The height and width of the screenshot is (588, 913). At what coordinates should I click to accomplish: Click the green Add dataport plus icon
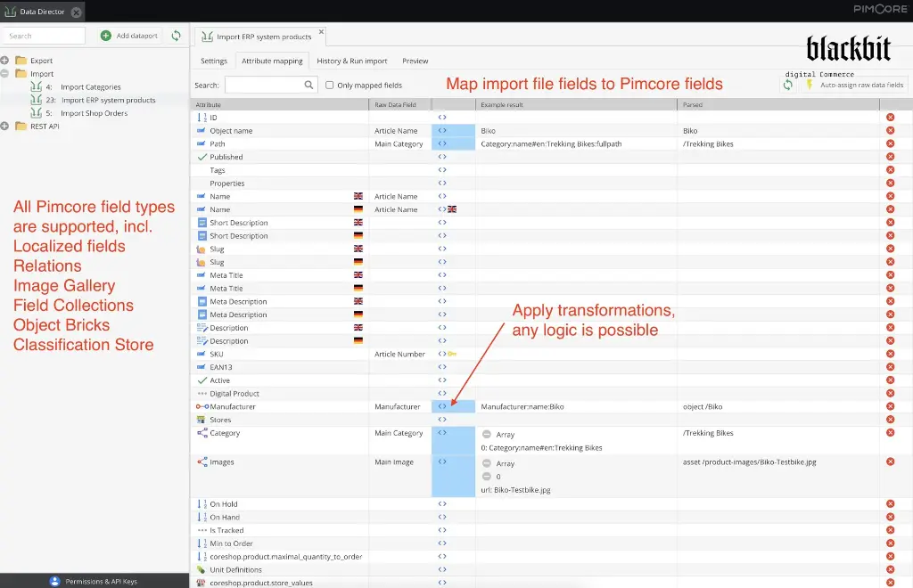[x=106, y=36]
